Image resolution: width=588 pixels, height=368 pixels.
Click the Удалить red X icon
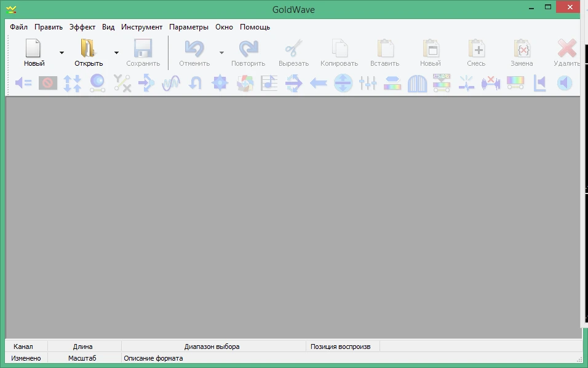click(566, 49)
